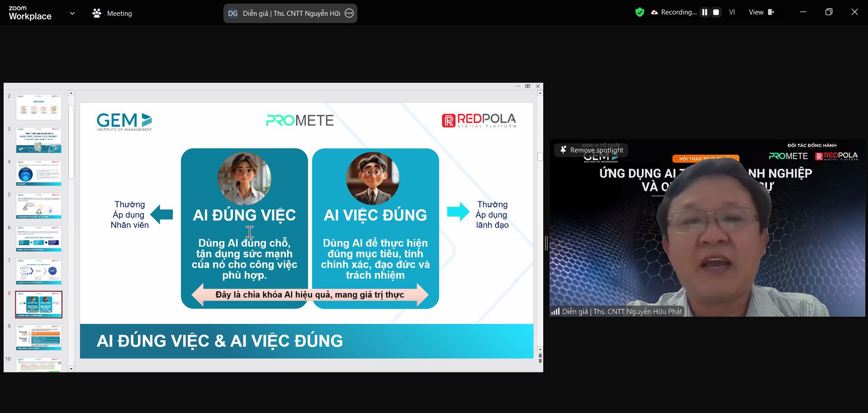This screenshot has height=413, width=868.
Task: Click the AI ĐÚNG VIỆC heading
Action: (244, 215)
